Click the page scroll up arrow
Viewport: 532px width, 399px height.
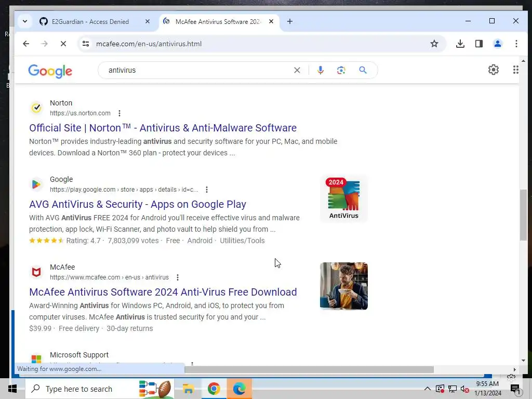(x=524, y=61)
